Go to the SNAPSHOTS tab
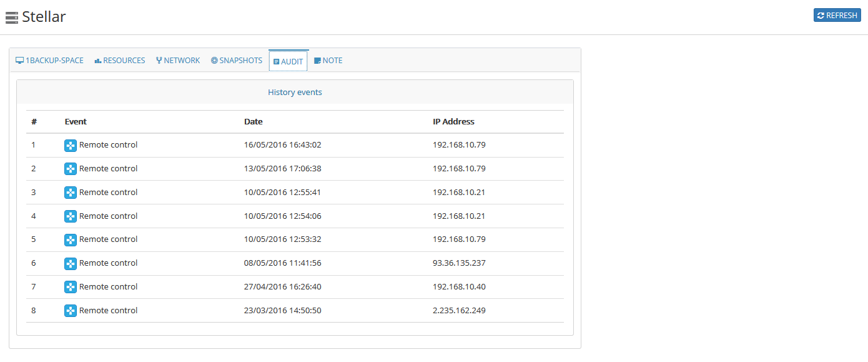 click(237, 61)
